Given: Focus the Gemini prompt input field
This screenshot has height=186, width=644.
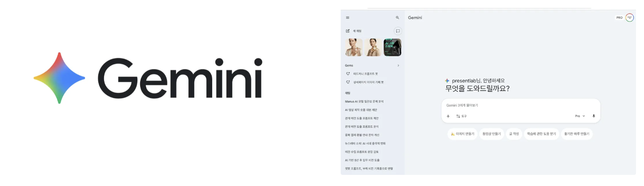Looking at the screenshot, I should point(520,105).
